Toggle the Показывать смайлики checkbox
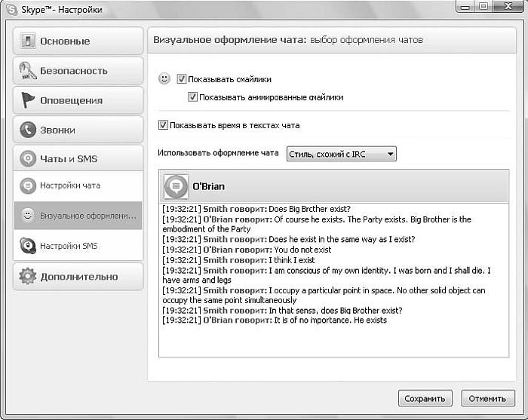 point(182,78)
